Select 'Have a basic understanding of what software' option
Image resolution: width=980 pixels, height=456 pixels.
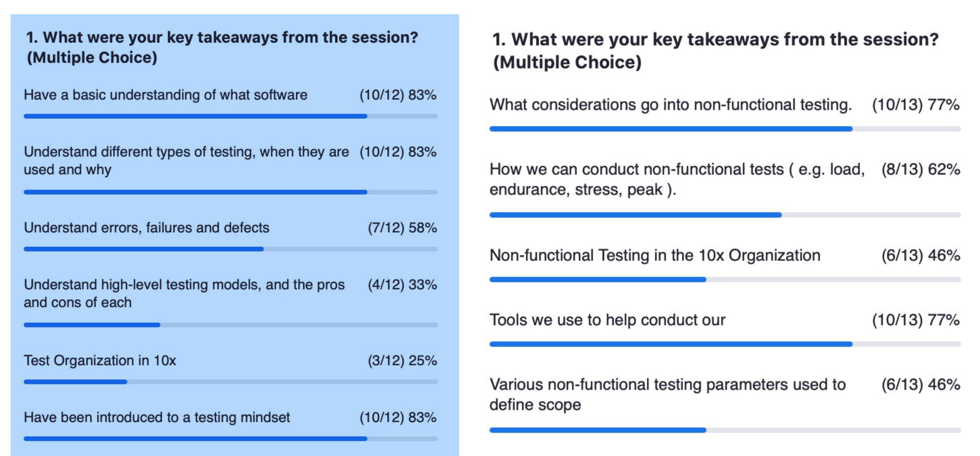166,95
